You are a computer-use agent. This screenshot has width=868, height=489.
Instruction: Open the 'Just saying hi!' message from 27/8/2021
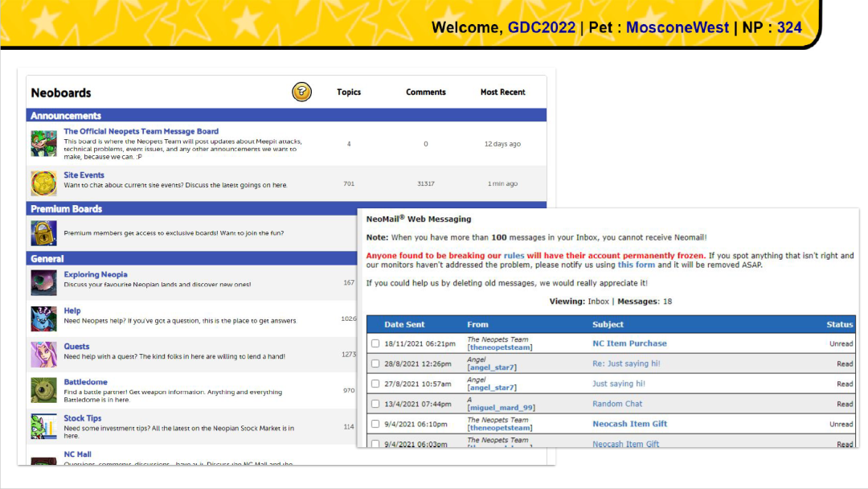618,384
